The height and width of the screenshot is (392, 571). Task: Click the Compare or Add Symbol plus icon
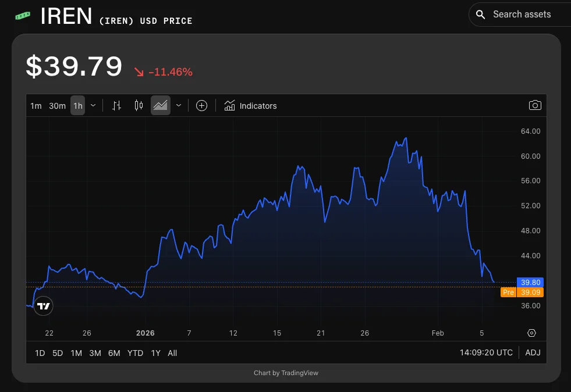pyautogui.click(x=201, y=105)
